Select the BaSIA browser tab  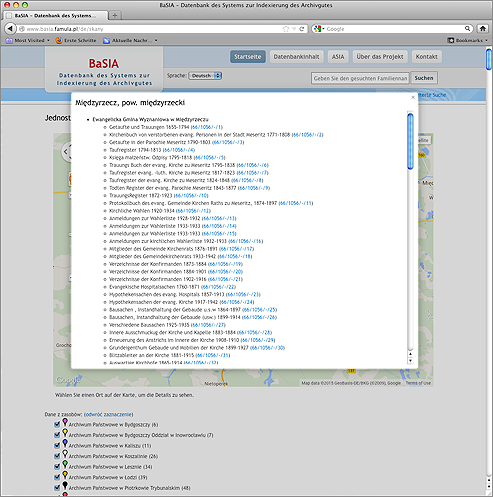pos(56,16)
